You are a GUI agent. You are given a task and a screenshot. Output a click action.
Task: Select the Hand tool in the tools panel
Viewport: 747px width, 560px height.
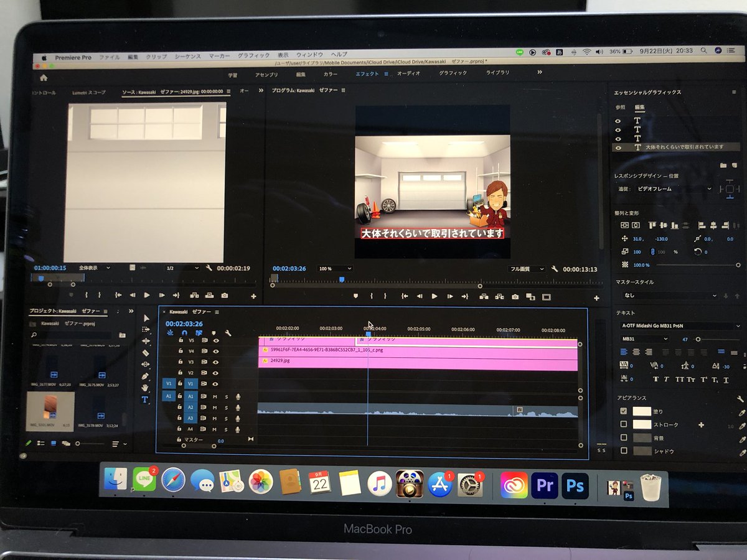point(146,388)
